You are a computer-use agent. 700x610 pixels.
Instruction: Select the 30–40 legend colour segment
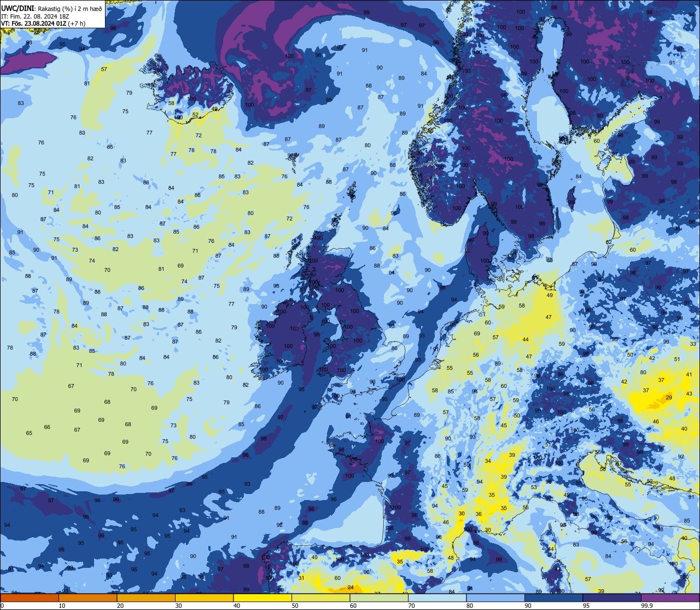pos(204,597)
